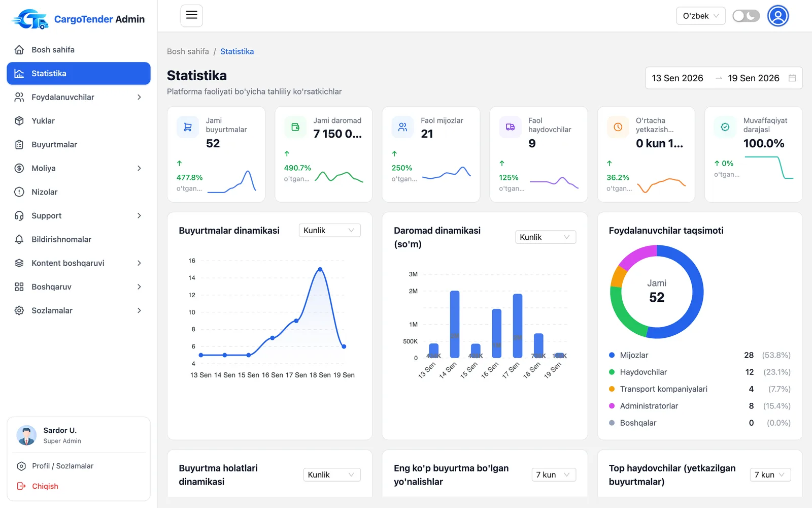
Task: Click the CargoTender Admin logo
Action: [x=79, y=19]
